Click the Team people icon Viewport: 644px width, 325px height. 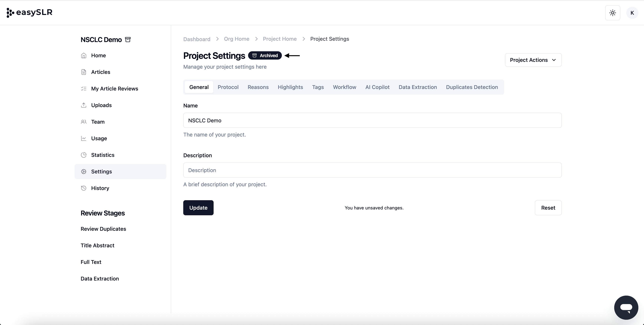[84, 122]
